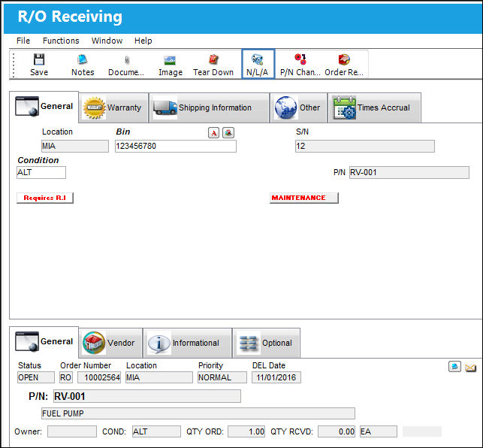Click the lower Location field showing MIA
This screenshot has width=483, height=448.
coord(159,377)
